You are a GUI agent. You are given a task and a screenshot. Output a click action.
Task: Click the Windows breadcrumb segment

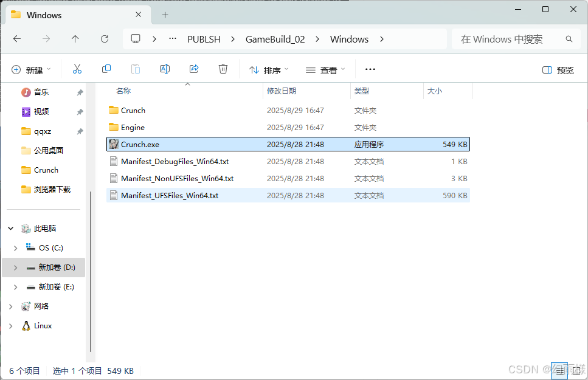[349, 39]
